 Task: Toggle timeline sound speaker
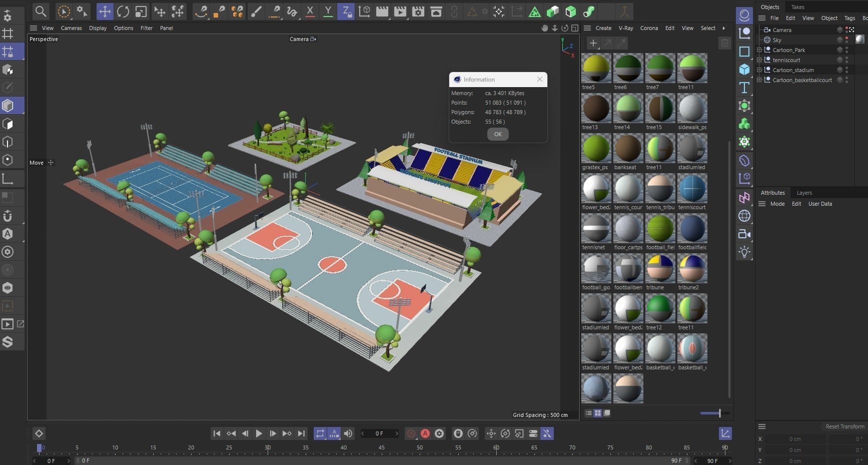[348, 433]
